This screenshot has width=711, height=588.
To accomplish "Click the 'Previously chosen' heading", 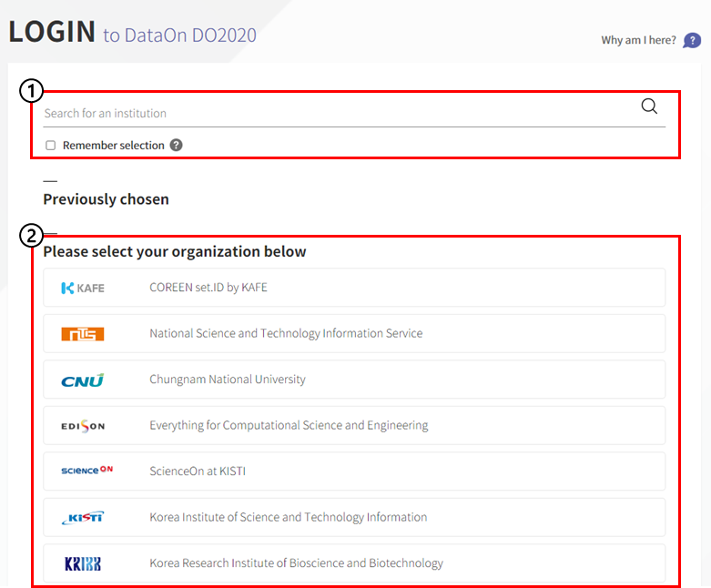I will coord(107,199).
